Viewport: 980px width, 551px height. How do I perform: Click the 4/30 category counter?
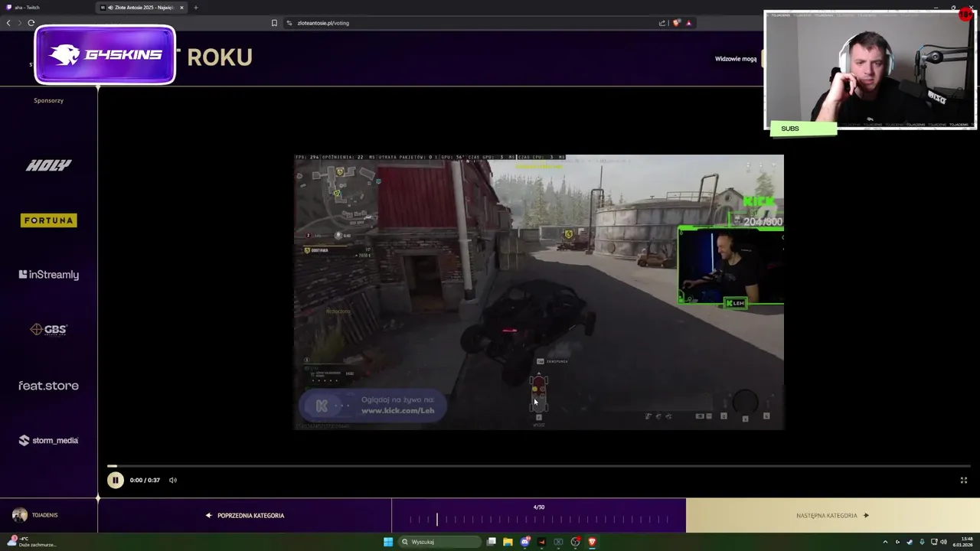point(539,507)
